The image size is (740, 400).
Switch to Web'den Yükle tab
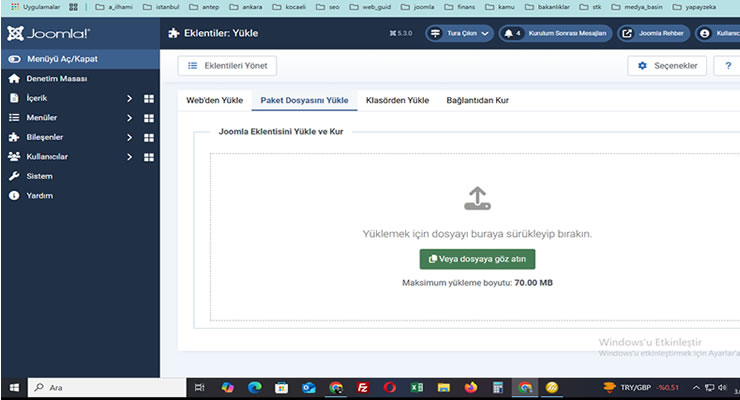(x=215, y=100)
